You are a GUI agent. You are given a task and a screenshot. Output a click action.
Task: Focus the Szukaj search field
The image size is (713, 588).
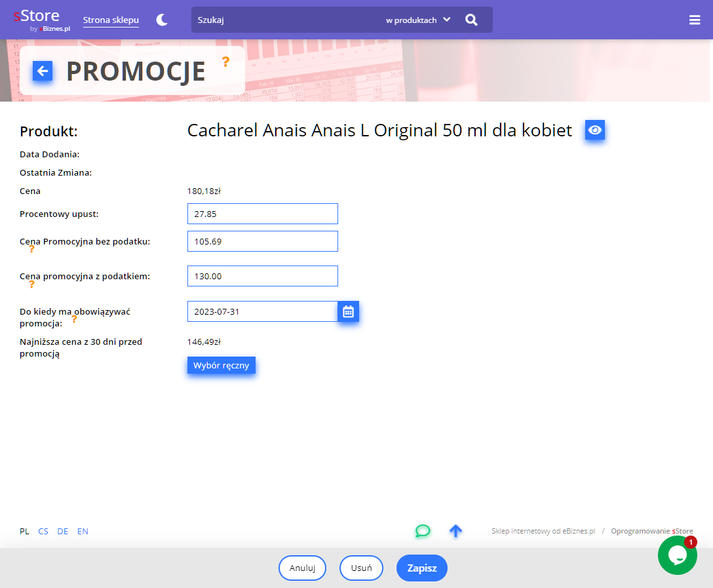(x=286, y=20)
